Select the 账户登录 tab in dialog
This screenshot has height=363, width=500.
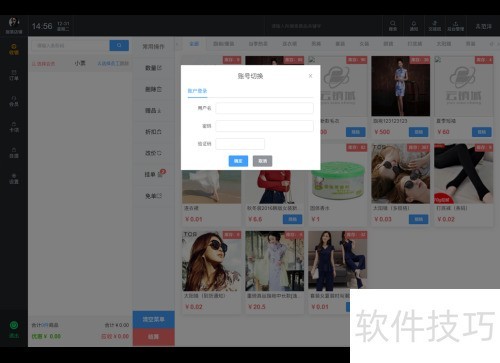pyautogui.click(x=197, y=91)
